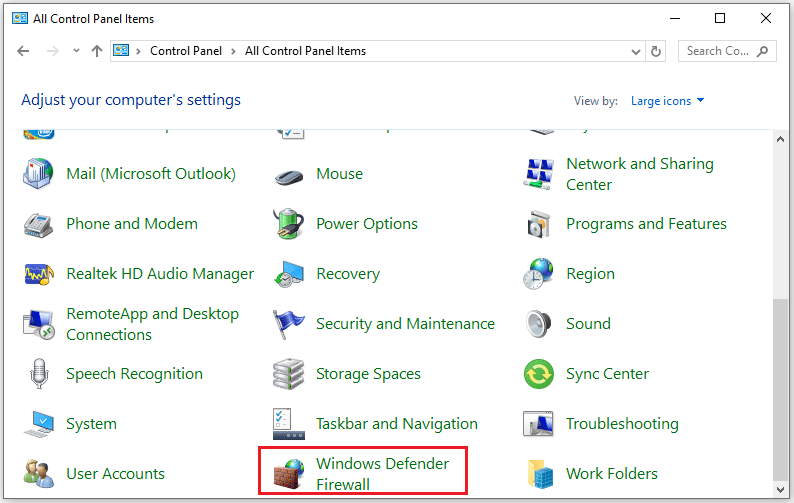Click the Control Panel icon in address bar

121,51
